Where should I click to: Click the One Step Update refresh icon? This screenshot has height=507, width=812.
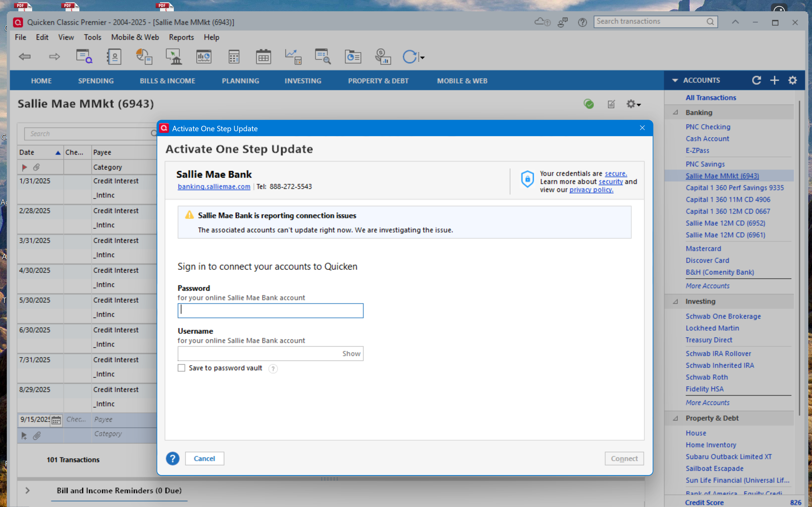point(409,57)
